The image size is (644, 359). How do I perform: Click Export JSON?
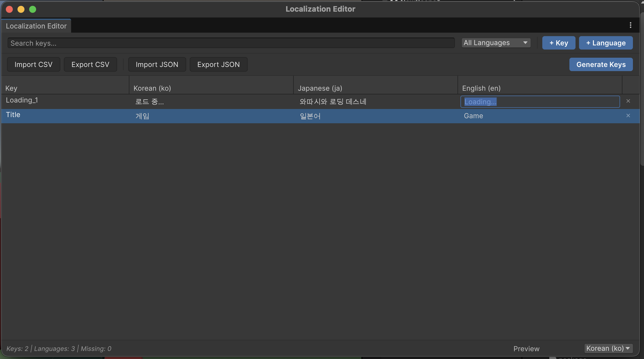218,64
